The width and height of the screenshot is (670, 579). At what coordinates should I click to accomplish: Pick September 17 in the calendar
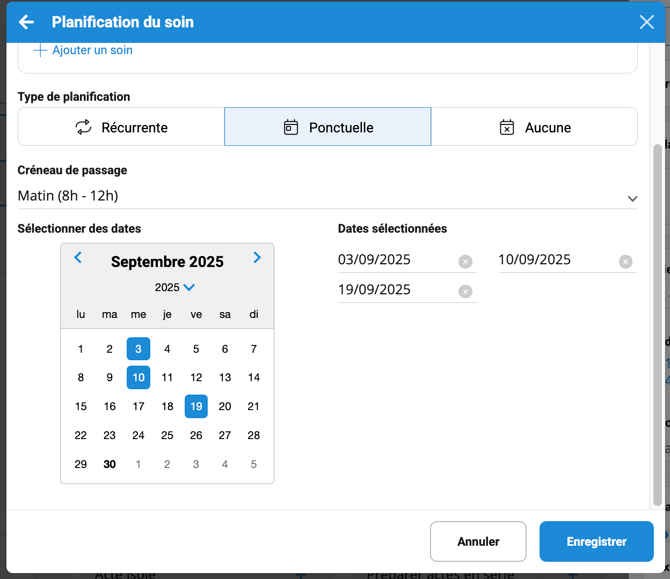click(x=138, y=406)
